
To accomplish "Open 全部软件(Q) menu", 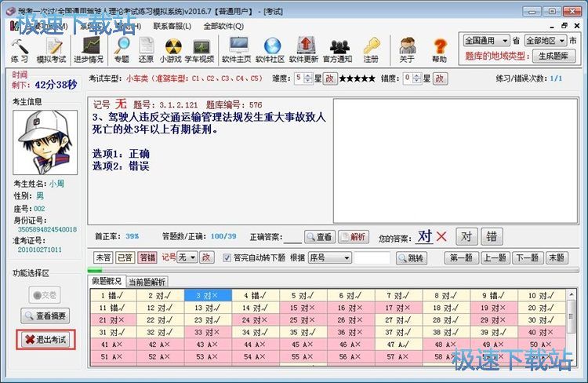I will 223,26.
